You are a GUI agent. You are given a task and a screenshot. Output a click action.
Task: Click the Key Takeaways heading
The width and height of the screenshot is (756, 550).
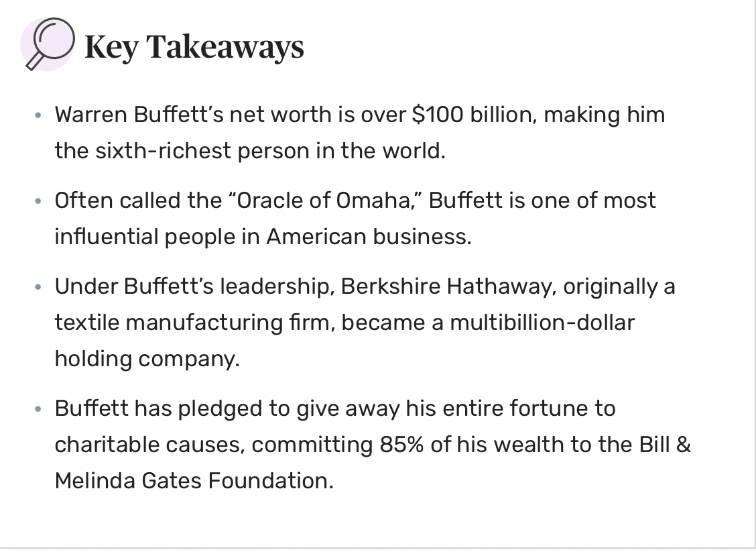coord(194,47)
